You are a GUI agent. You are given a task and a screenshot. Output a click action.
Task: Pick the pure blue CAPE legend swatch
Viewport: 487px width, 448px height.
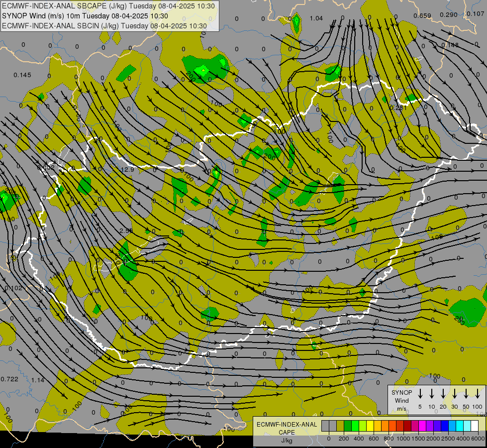click(x=444, y=426)
